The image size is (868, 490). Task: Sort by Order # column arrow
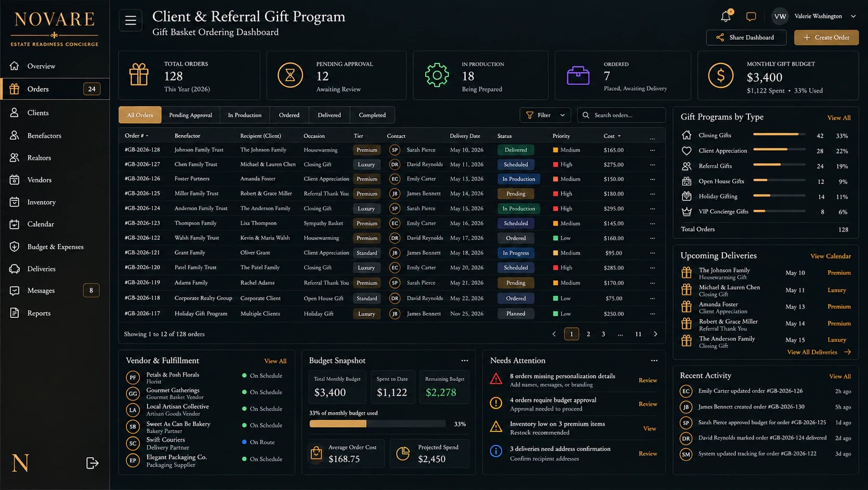pos(147,136)
